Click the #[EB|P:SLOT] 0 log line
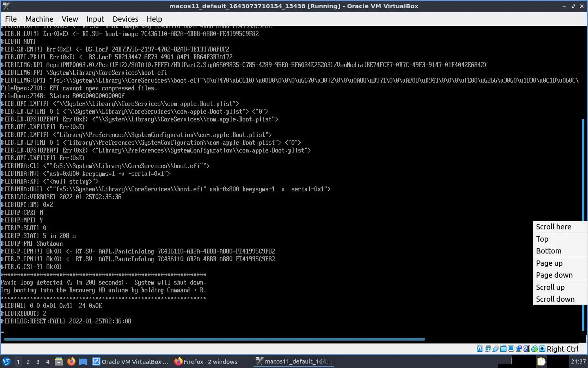Screen dimensions: 588x368 click(x=24, y=228)
